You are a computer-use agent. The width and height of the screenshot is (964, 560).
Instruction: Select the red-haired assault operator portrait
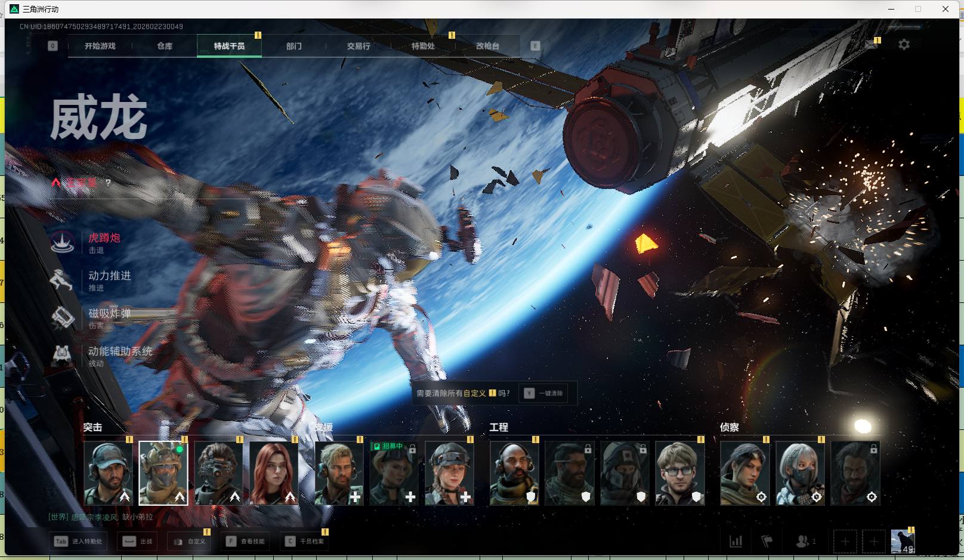[274, 473]
